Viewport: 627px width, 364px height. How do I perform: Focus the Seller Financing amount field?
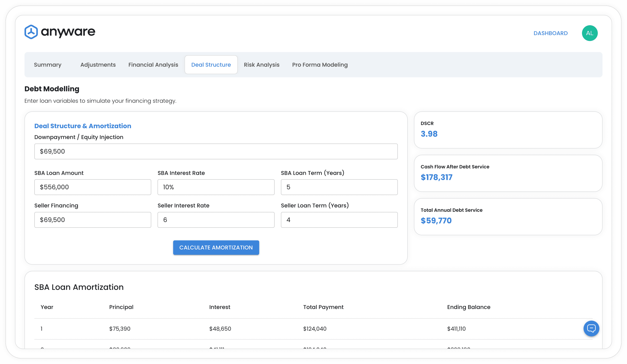click(x=93, y=220)
